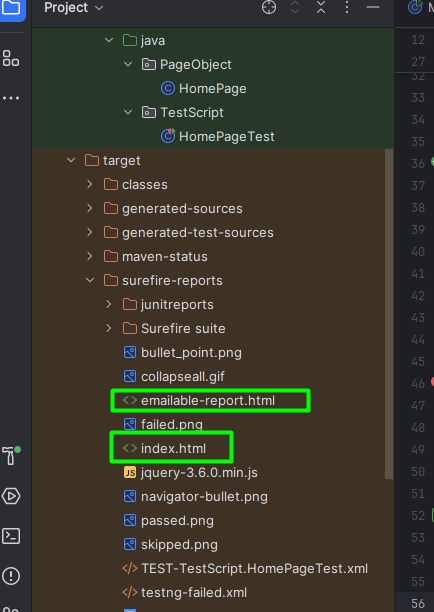Click the breakpoint on line 46
The height and width of the screenshot is (612, 434).
432,381
